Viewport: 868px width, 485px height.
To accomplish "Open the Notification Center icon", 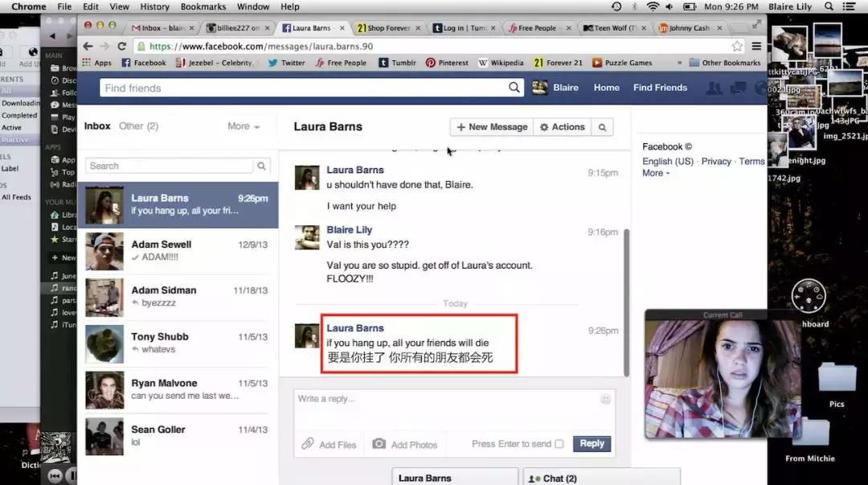I will (x=848, y=6).
